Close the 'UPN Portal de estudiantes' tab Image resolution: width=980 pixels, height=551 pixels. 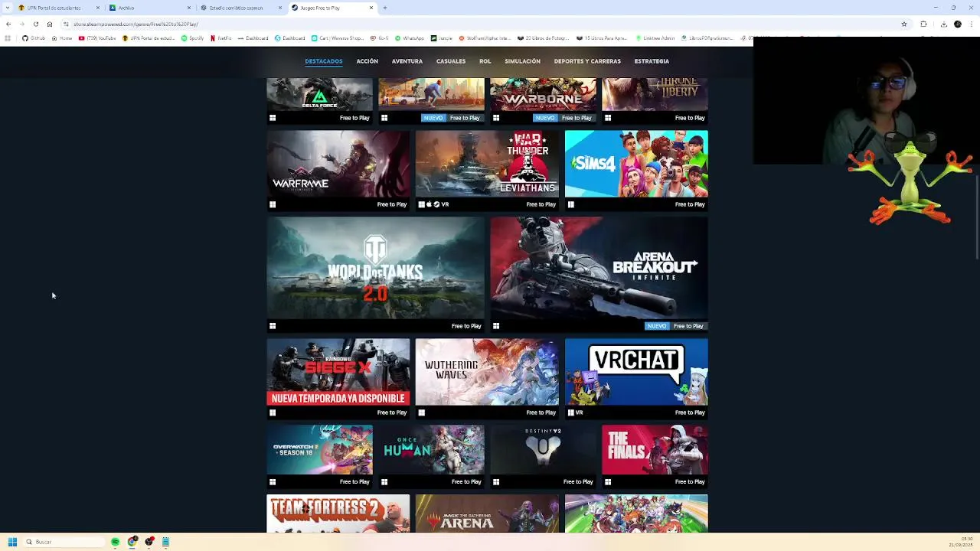point(98,8)
